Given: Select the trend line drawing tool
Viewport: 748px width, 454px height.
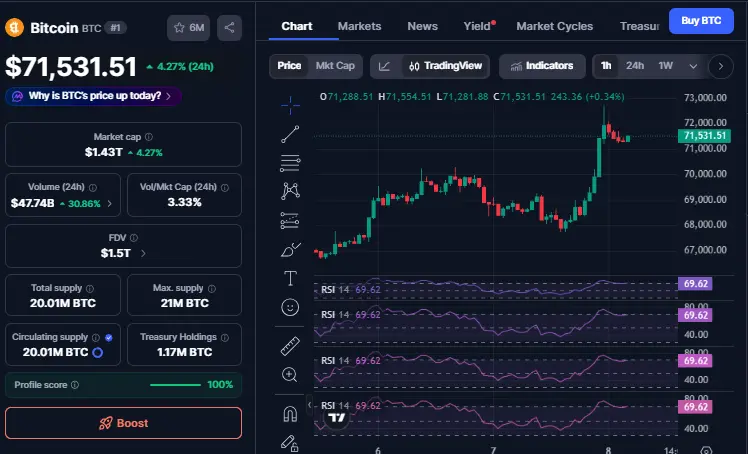Looking at the screenshot, I should coord(290,134).
